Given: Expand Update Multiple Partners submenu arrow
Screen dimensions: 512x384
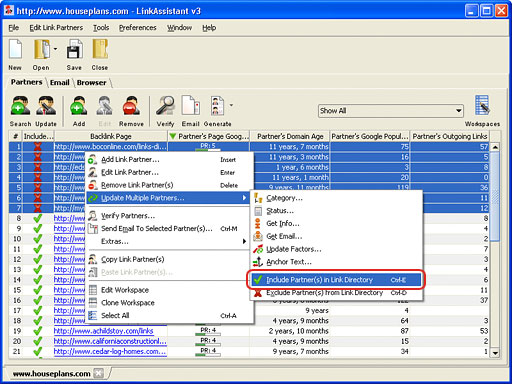Looking at the screenshot, I should [x=244, y=198].
